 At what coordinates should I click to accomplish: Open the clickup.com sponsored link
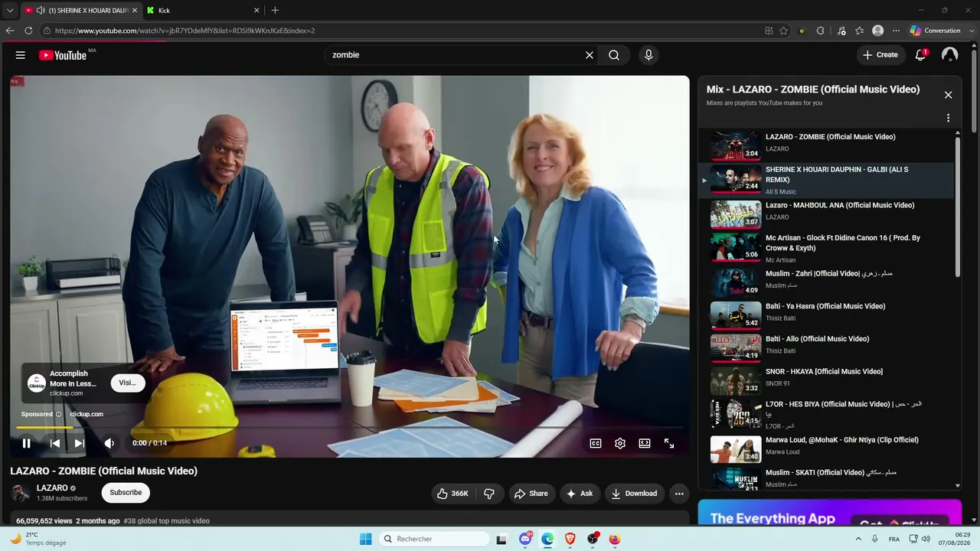(87, 414)
